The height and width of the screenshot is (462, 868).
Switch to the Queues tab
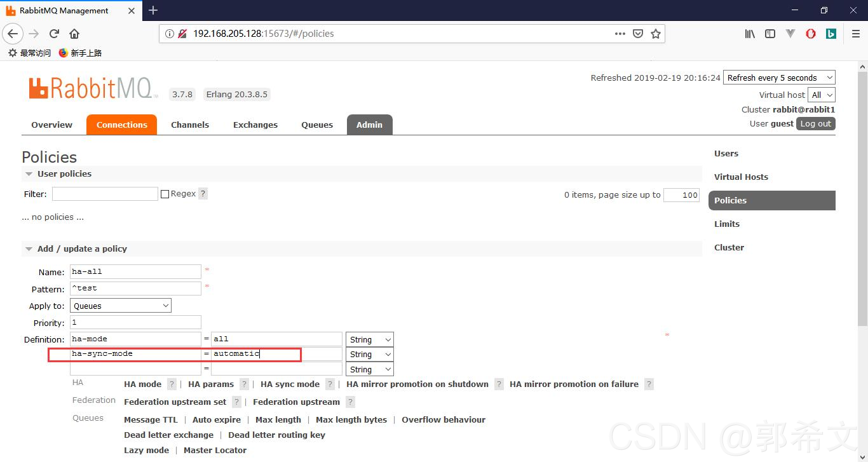coord(317,125)
